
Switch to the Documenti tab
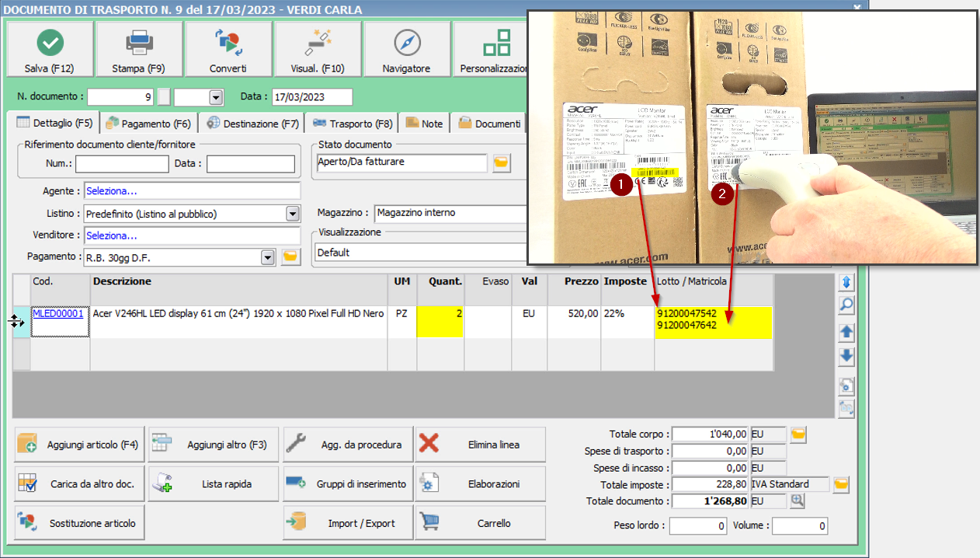coord(489,124)
